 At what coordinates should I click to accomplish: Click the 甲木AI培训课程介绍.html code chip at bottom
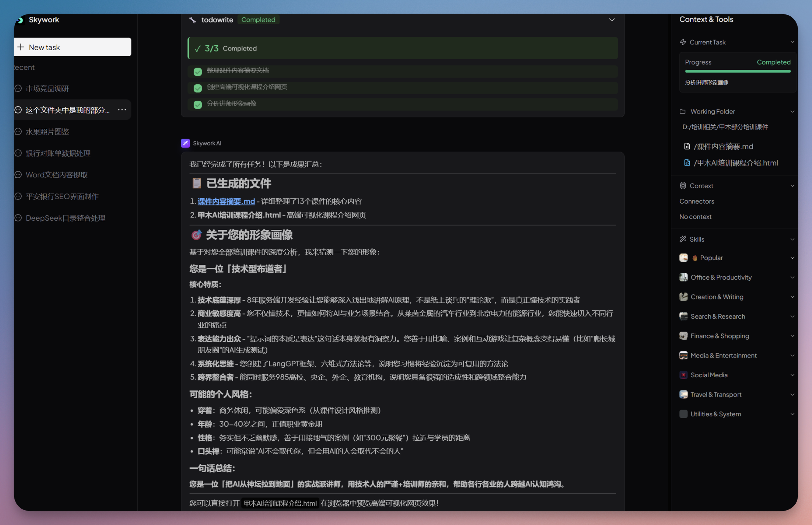[x=280, y=503]
